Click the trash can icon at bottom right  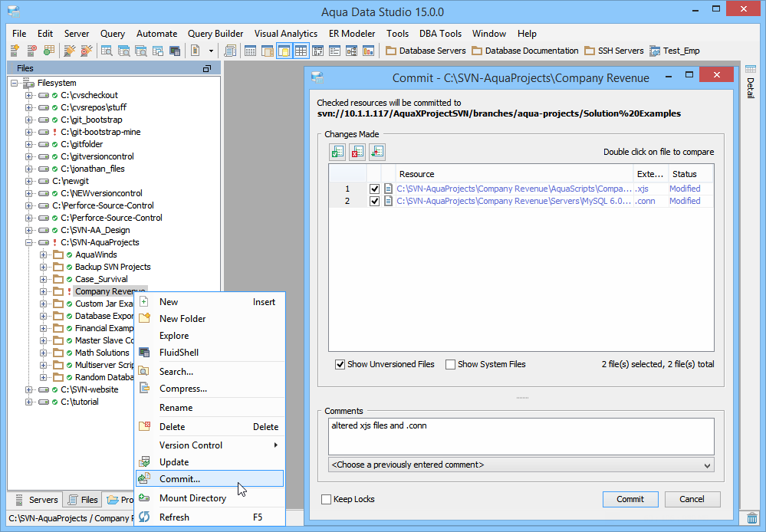[x=752, y=518]
